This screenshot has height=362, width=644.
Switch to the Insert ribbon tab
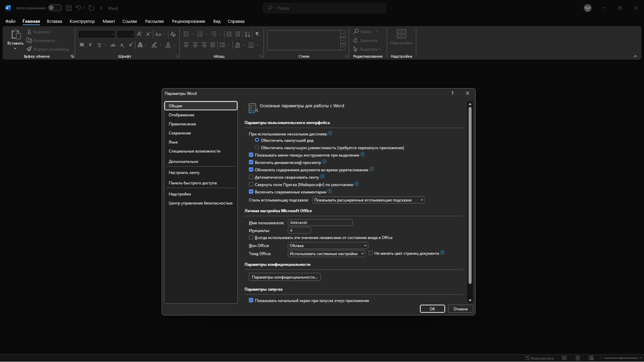point(54,21)
